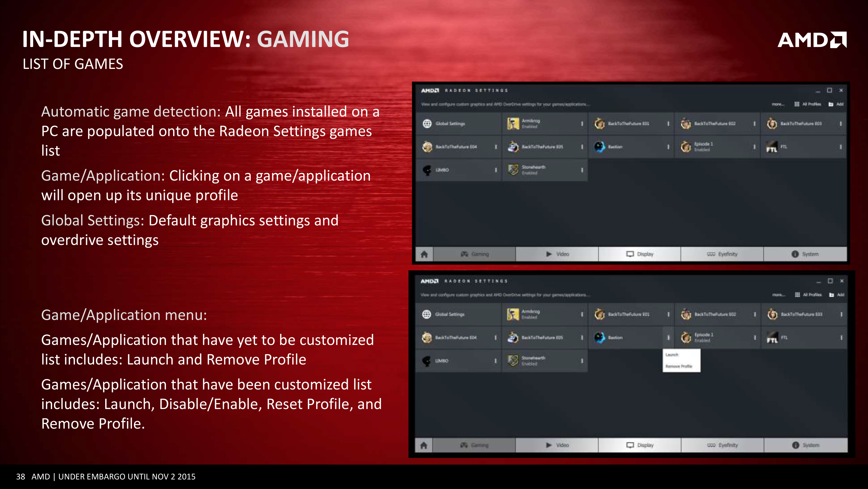Choose Launch from the context menu
The height and width of the screenshot is (489, 868).
[672, 354]
